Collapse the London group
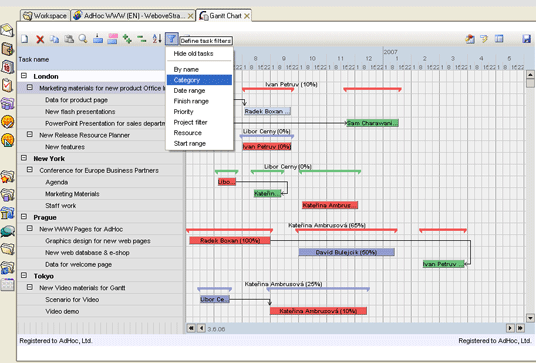The width and height of the screenshot is (536, 363). click(x=24, y=76)
